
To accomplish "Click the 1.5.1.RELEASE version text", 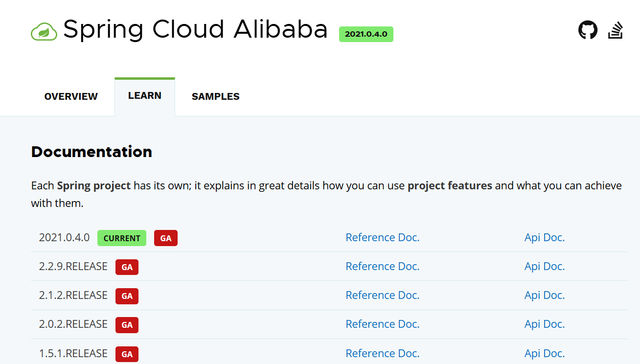I will pyautogui.click(x=73, y=353).
